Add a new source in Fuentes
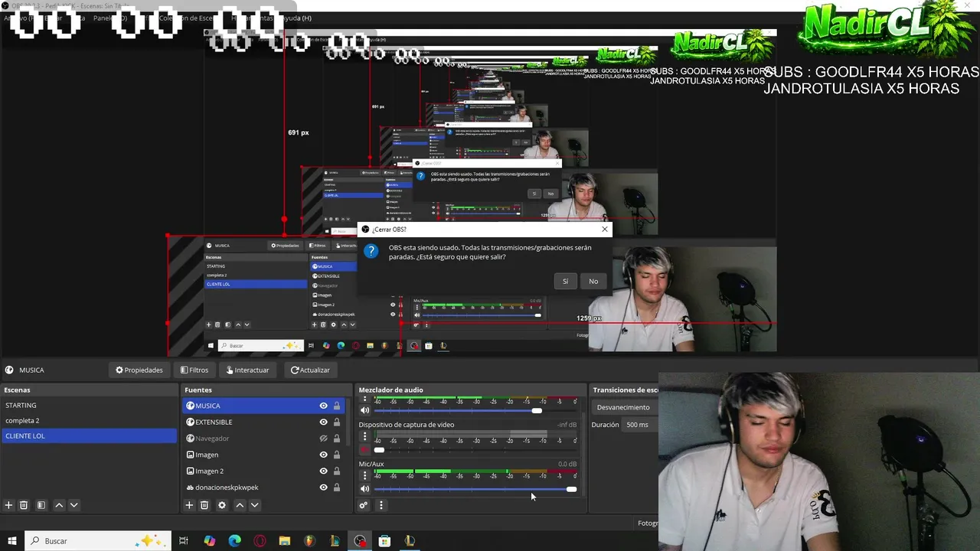Viewport: 980px width, 551px height. (x=189, y=505)
